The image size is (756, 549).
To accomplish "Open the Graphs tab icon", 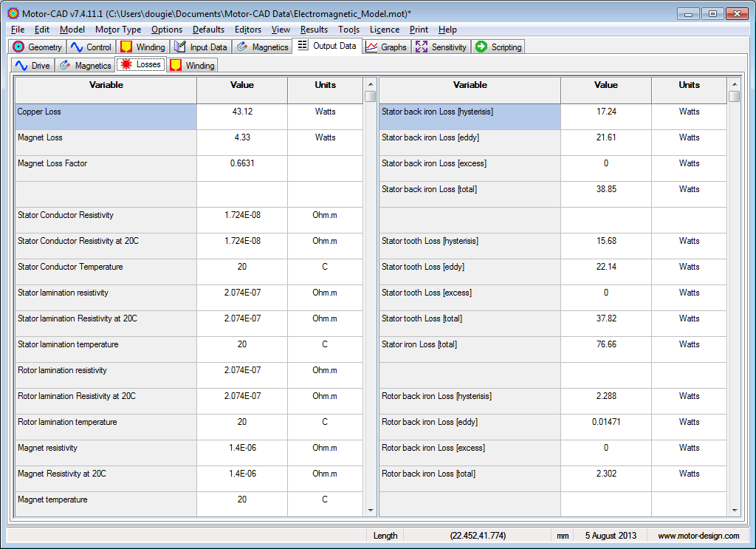I will click(371, 47).
